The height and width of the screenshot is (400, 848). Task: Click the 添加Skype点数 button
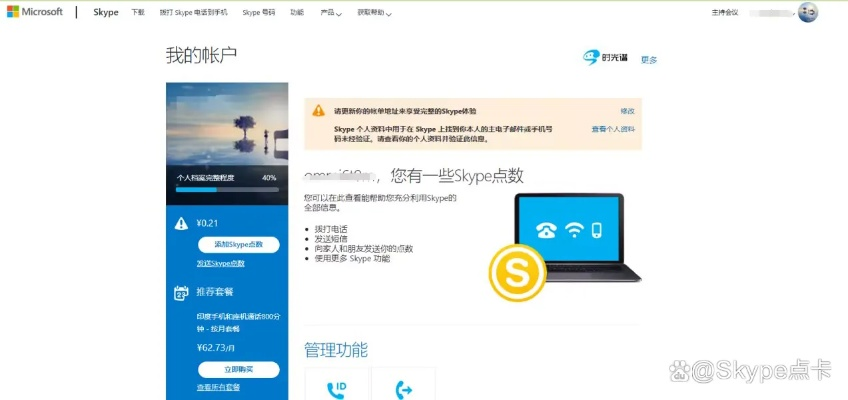(238, 244)
